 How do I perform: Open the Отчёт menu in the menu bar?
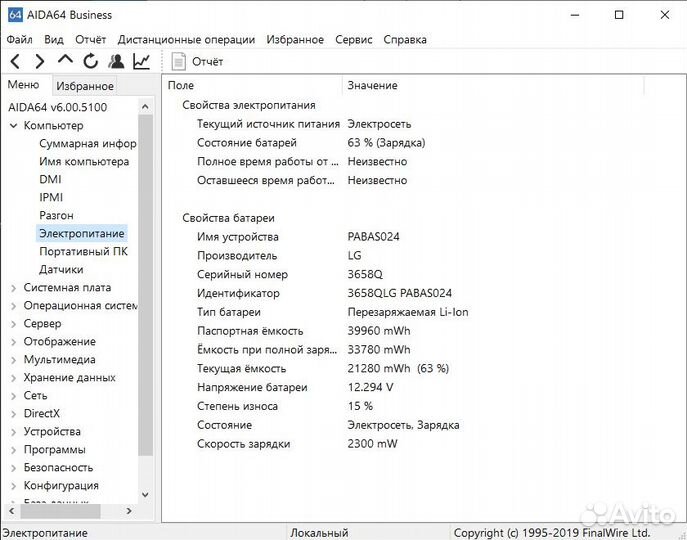tap(91, 39)
